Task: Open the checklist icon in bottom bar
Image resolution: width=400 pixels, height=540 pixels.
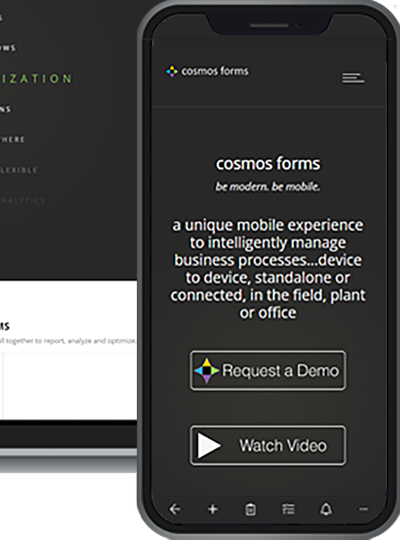Action: click(x=288, y=509)
